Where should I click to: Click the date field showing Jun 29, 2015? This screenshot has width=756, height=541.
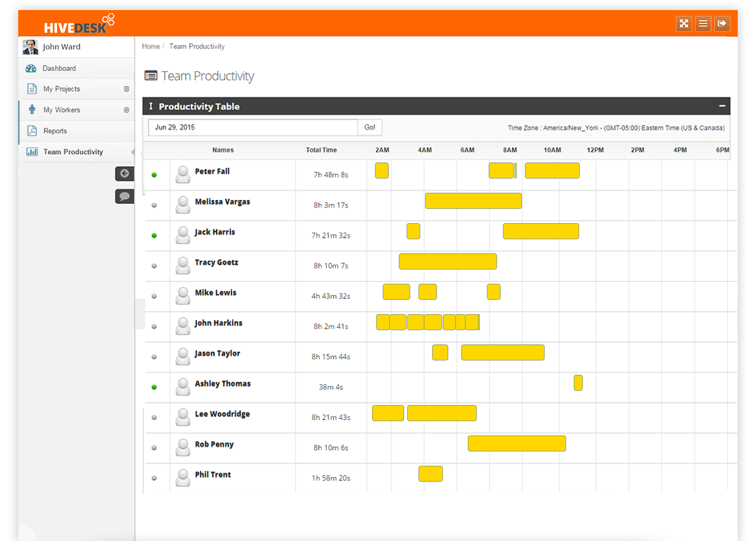pos(253,127)
